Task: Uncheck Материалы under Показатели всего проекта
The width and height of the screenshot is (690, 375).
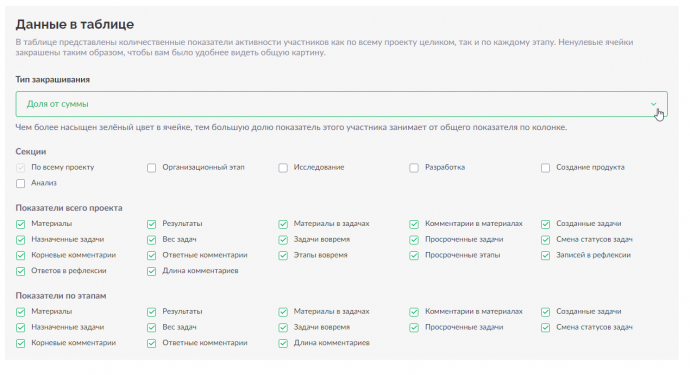Action: click(x=21, y=224)
